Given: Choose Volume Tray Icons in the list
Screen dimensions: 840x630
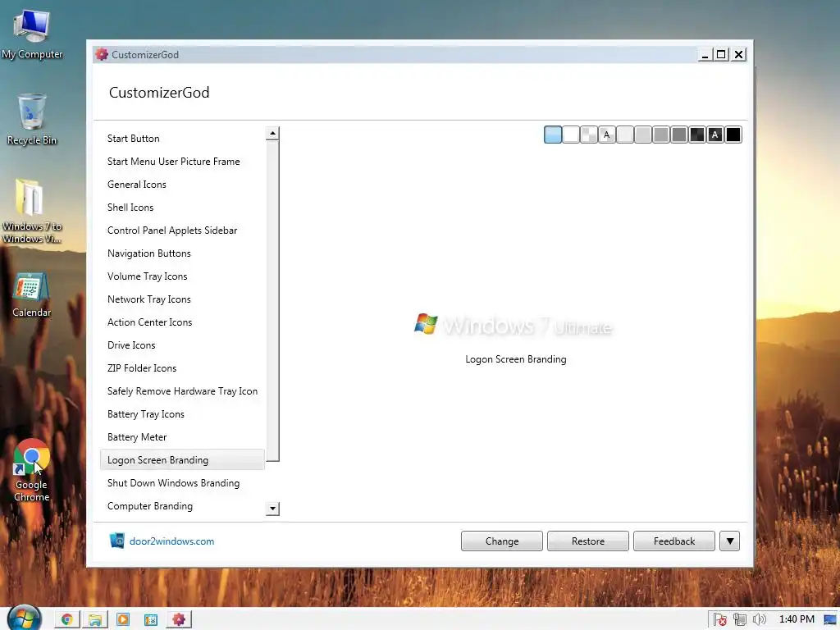Looking at the screenshot, I should click(183, 276).
